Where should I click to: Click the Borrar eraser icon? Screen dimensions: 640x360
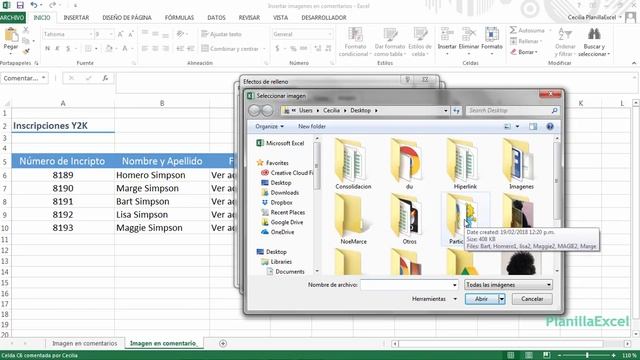[513, 52]
